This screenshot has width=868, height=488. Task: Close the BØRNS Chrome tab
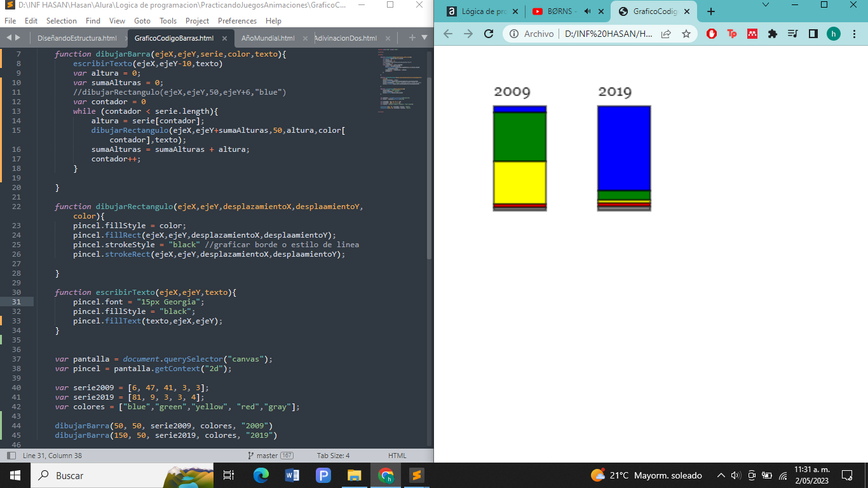[601, 11]
